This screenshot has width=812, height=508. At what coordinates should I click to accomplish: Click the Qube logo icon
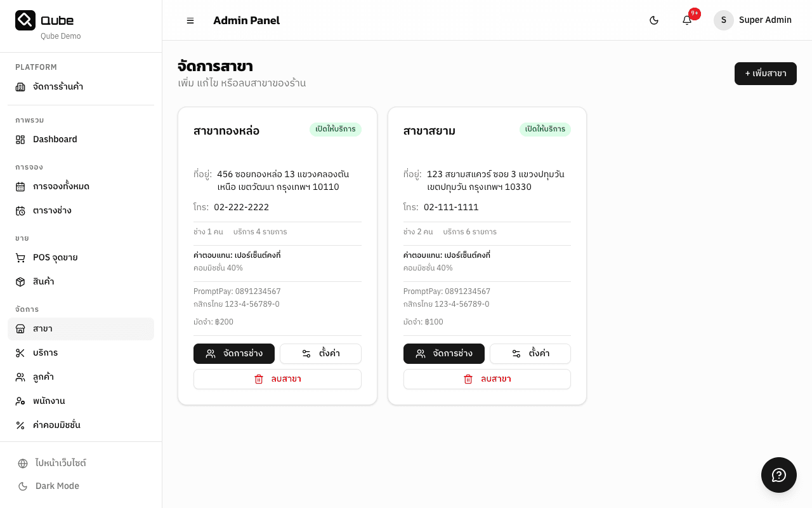pyautogui.click(x=25, y=20)
